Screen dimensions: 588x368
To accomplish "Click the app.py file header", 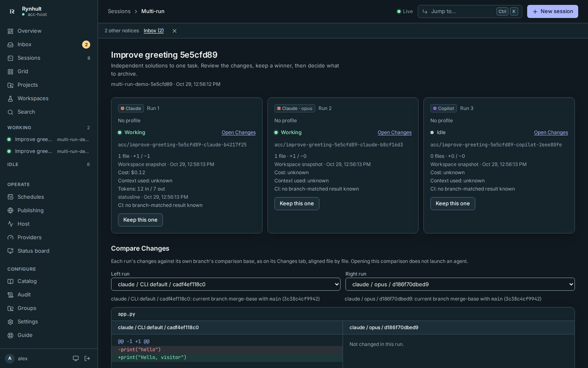I will [343, 314].
